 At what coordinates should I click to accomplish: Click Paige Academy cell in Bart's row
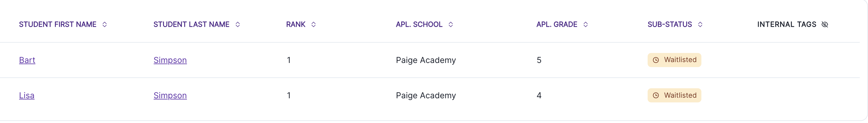425,60
